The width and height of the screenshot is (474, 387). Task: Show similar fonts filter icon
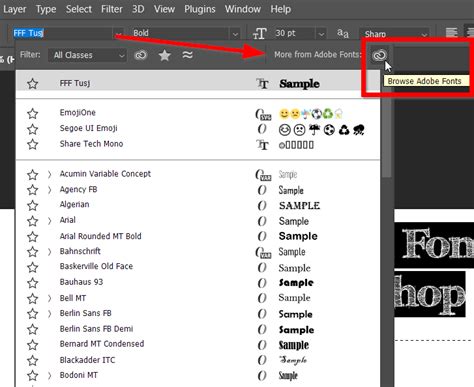coord(188,55)
